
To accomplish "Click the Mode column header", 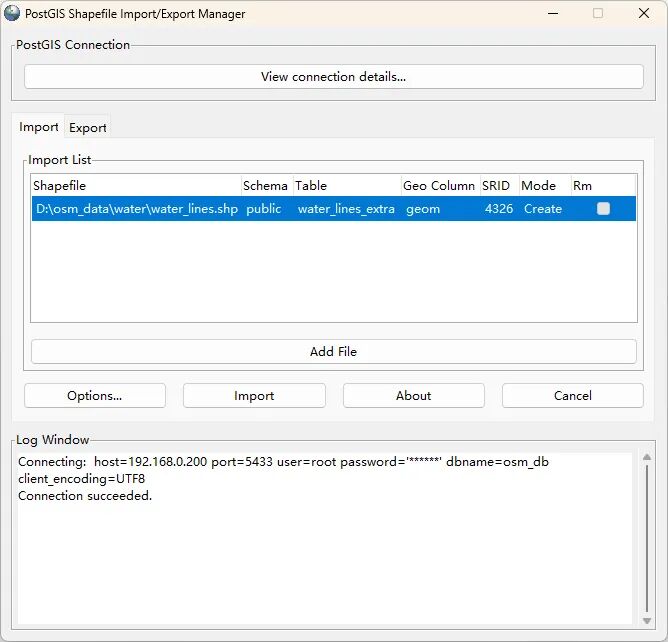I will pos(545,186).
